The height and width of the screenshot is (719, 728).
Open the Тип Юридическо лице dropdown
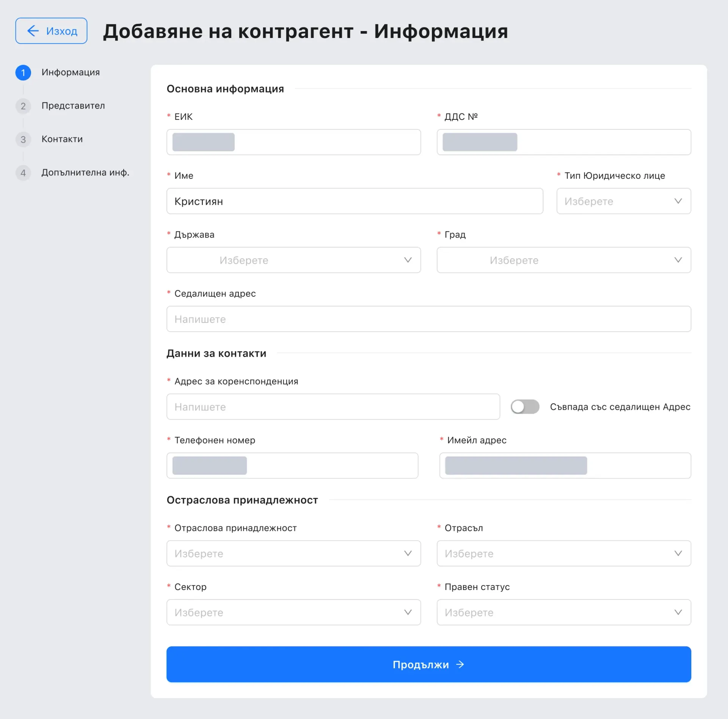pos(624,201)
